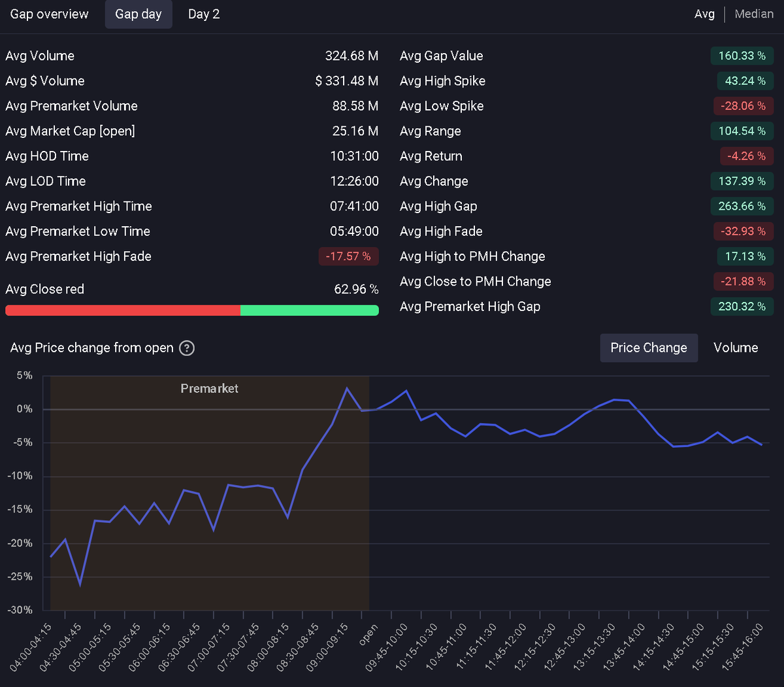Click the Avg Volume value 324.68 M
Image resolution: width=784 pixels, height=687 pixels.
352,56
